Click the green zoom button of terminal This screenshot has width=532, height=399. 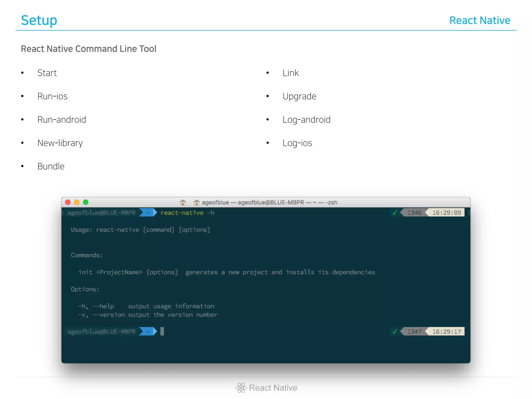(86, 202)
